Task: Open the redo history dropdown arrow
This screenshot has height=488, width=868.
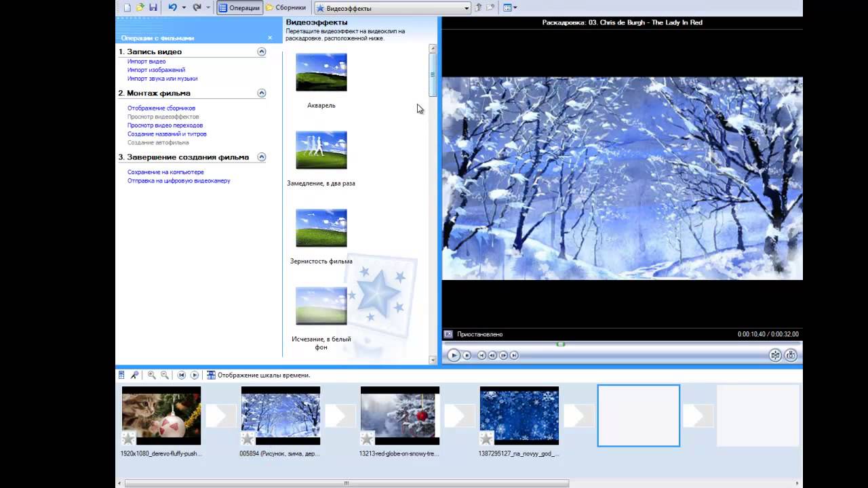Action: pos(208,7)
